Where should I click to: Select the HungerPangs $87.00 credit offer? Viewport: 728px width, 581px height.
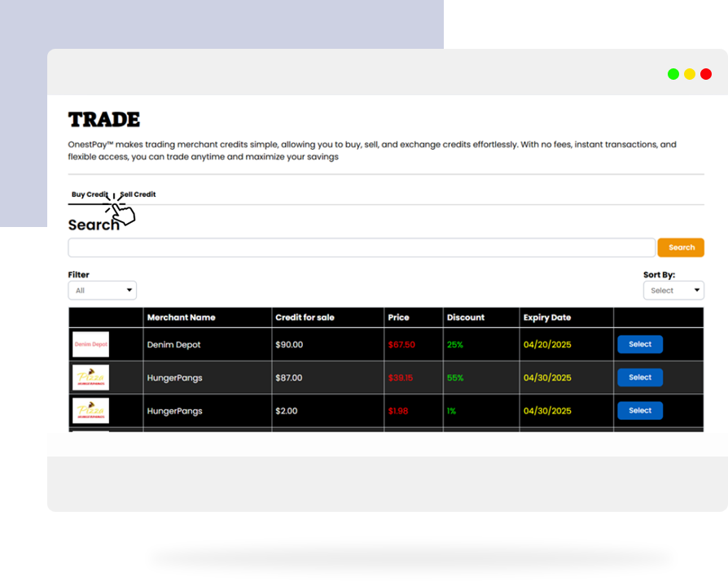[639, 378]
